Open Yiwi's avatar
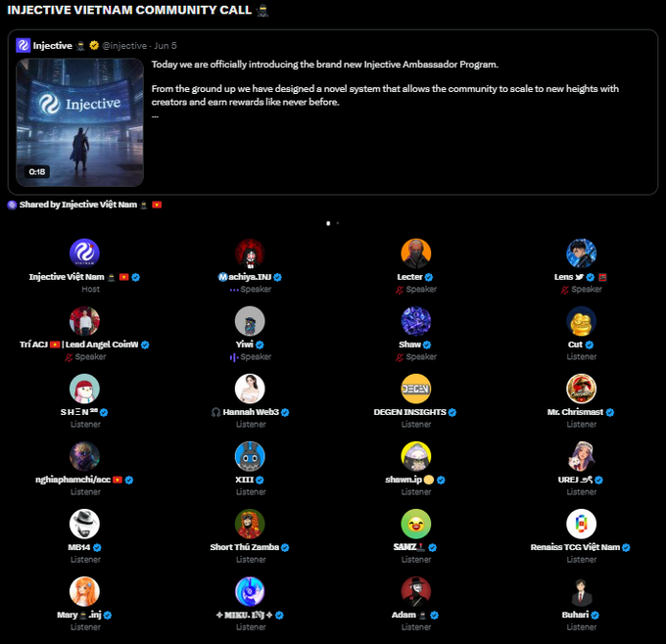This screenshot has width=666, height=644. point(250,321)
